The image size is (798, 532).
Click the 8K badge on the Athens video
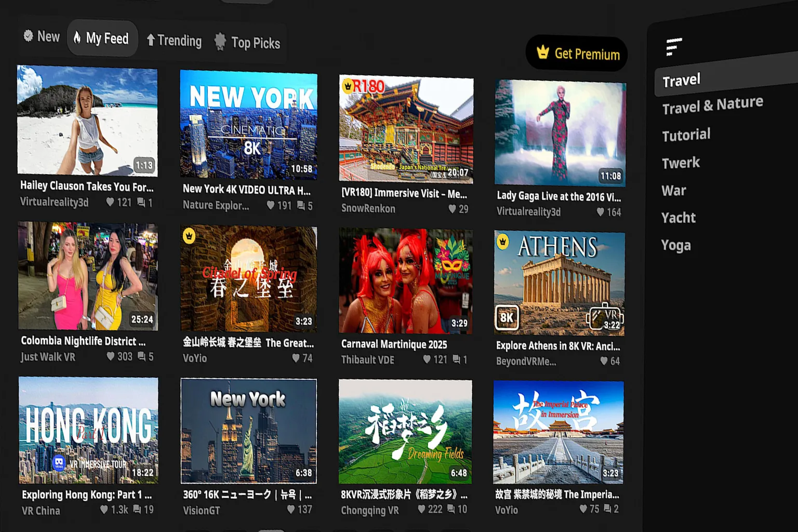(x=507, y=318)
